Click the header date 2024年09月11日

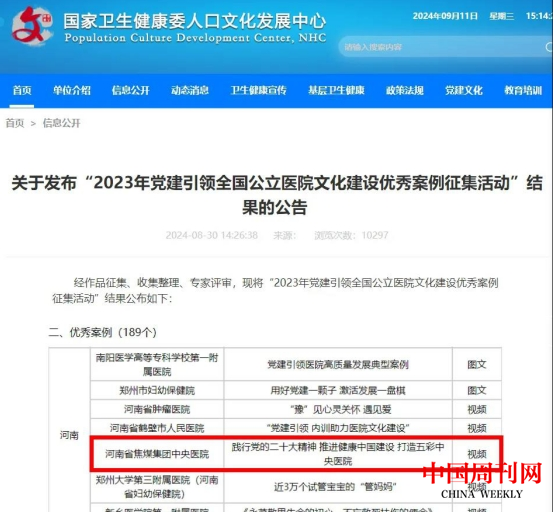pyautogui.click(x=445, y=16)
